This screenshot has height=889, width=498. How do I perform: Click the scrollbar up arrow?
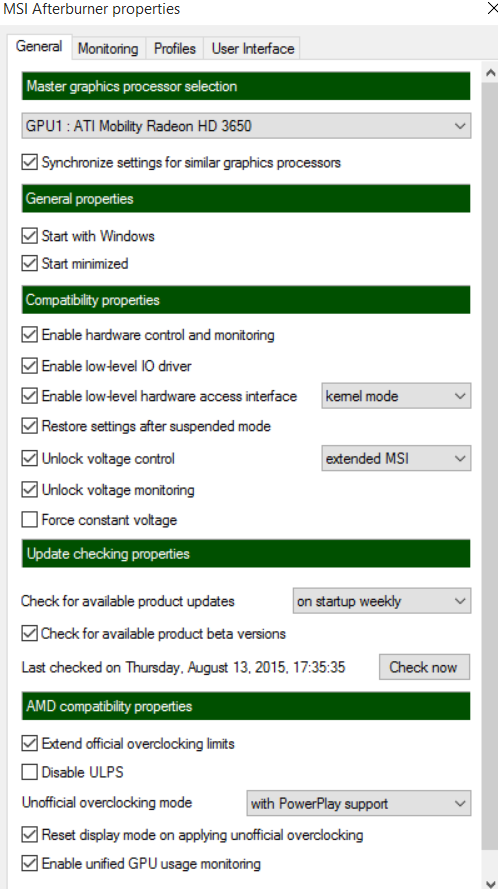pos(490,72)
